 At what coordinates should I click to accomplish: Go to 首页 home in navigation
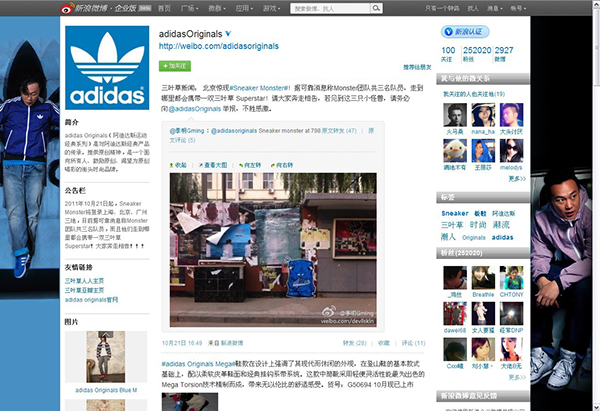164,8
